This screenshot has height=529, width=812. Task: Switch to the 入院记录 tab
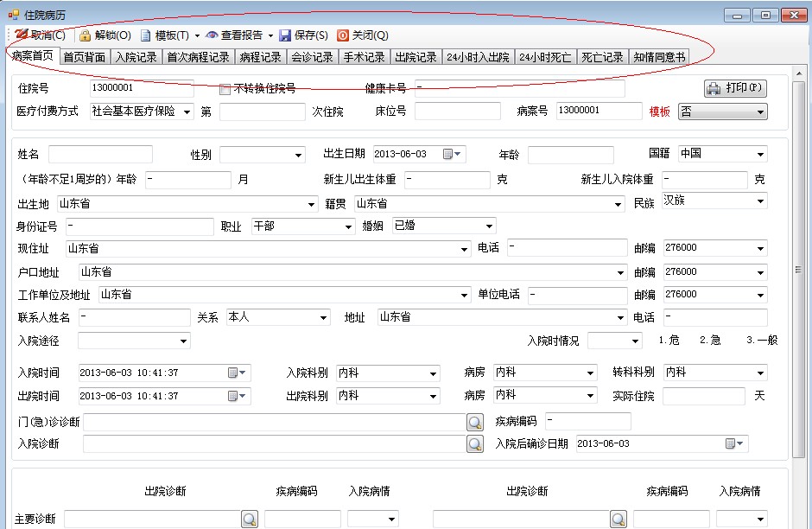[x=136, y=57]
